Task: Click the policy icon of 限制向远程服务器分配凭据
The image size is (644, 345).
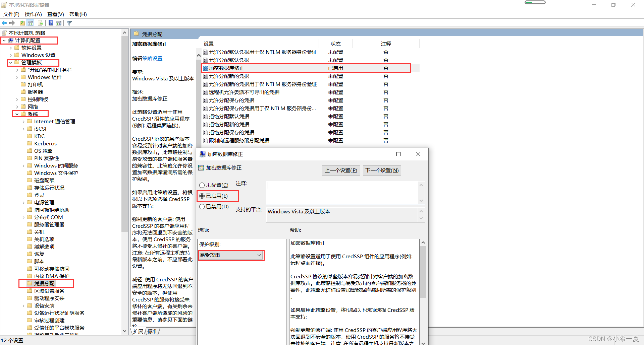Action: point(205,140)
